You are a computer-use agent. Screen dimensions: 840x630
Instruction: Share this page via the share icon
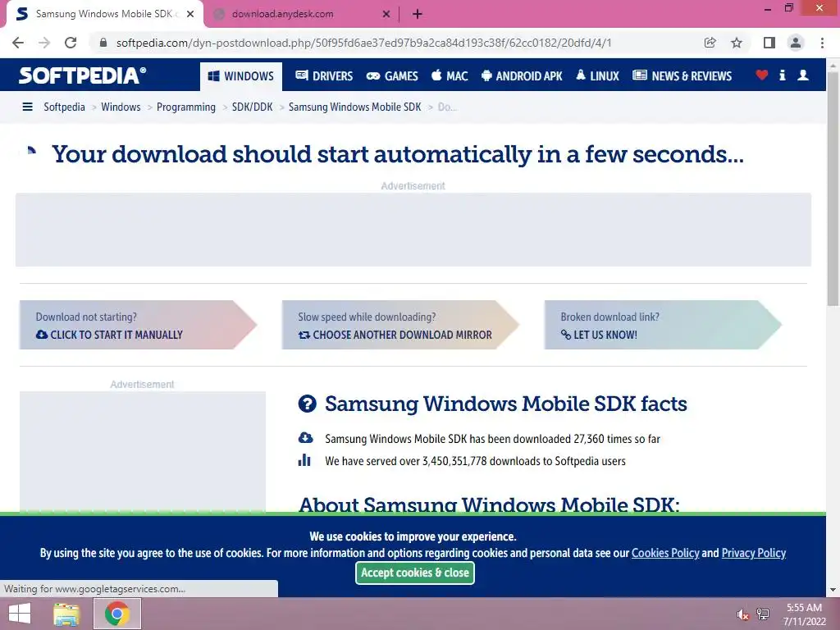[x=710, y=43]
